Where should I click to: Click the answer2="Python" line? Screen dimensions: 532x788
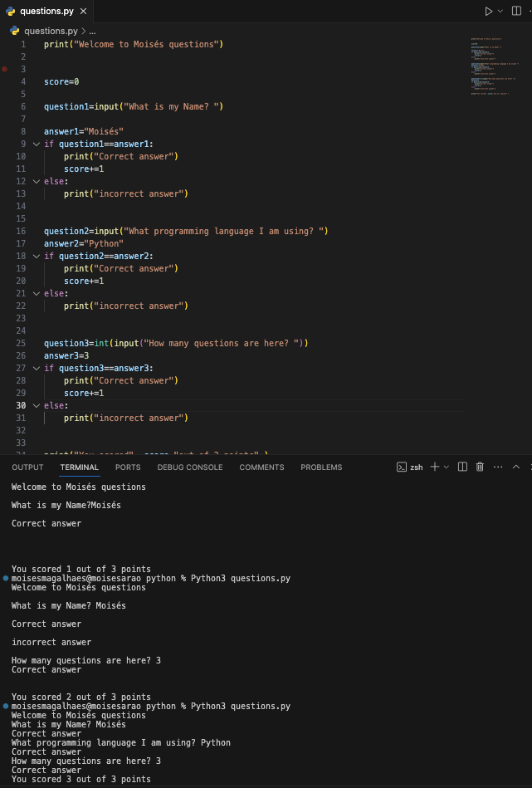tap(83, 244)
